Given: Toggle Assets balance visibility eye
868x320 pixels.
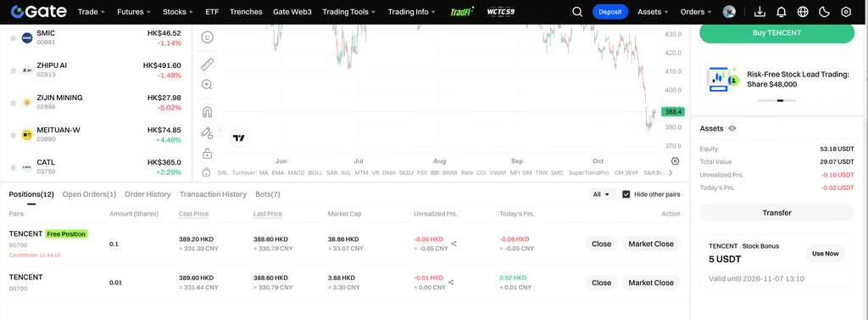Looking at the screenshot, I should tap(732, 128).
